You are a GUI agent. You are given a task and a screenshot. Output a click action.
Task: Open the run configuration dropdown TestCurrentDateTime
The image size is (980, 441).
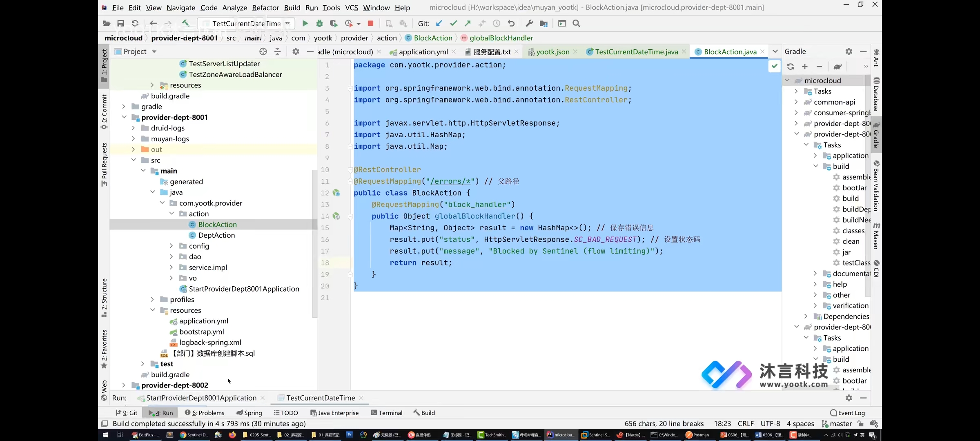point(246,24)
